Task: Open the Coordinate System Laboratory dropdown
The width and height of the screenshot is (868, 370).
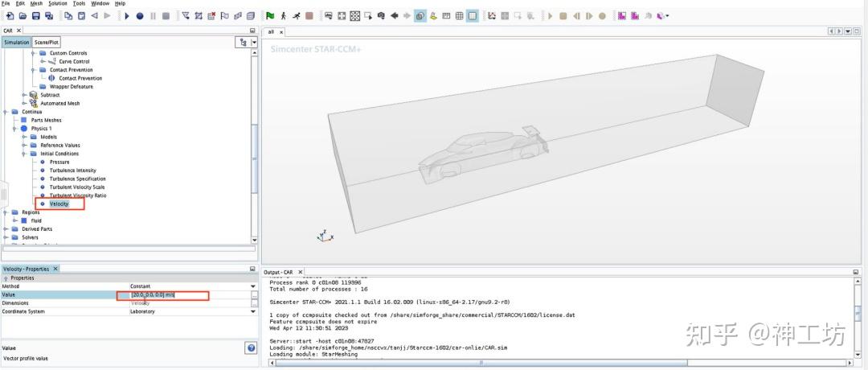Action: pyautogui.click(x=254, y=311)
